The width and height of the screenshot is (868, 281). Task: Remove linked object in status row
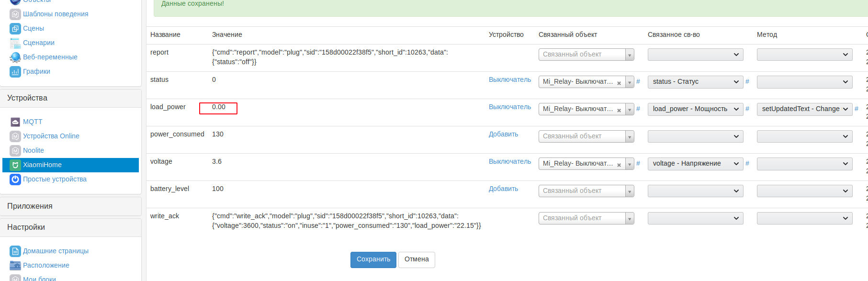tap(619, 83)
